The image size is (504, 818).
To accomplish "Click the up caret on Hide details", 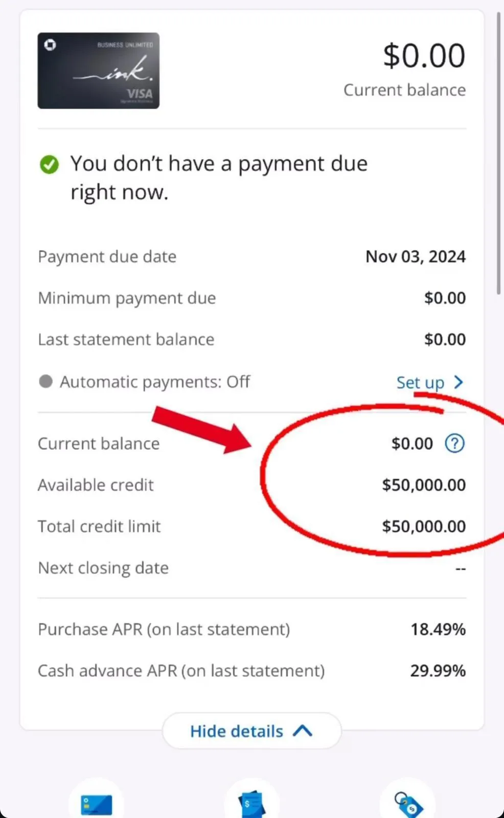I will (x=303, y=731).
